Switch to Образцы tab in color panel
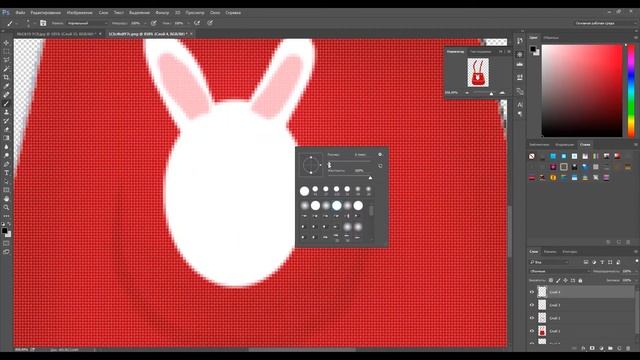This screenshot has height=360, width=640. [x=551, y=38]
